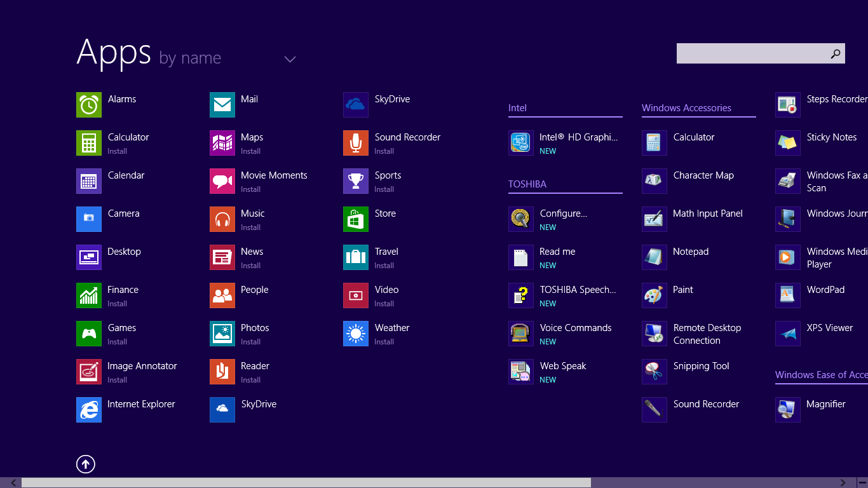Select the Windows Accessories group header
Image resolution: width=868 pixels, height=488 pixels.
(x=686, y=108)
